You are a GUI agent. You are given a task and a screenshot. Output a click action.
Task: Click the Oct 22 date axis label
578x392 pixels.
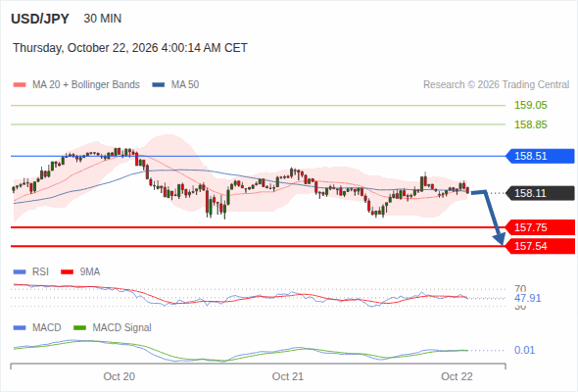[x=457, y=376]
